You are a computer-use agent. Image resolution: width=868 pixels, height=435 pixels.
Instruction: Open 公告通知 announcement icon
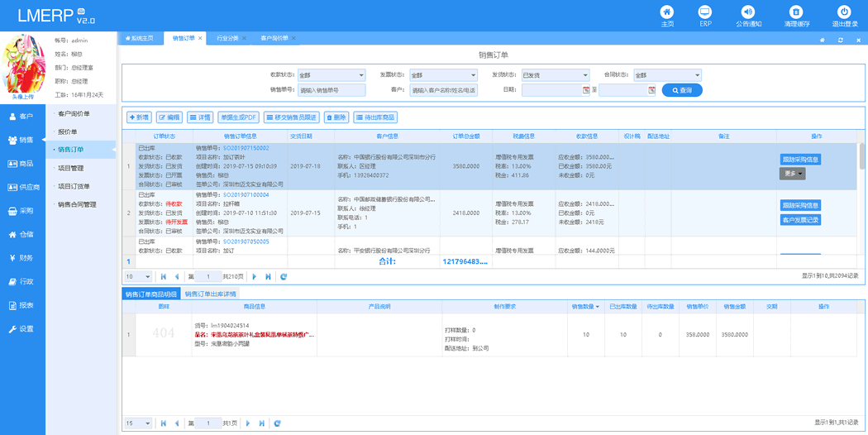pos(748,11)
